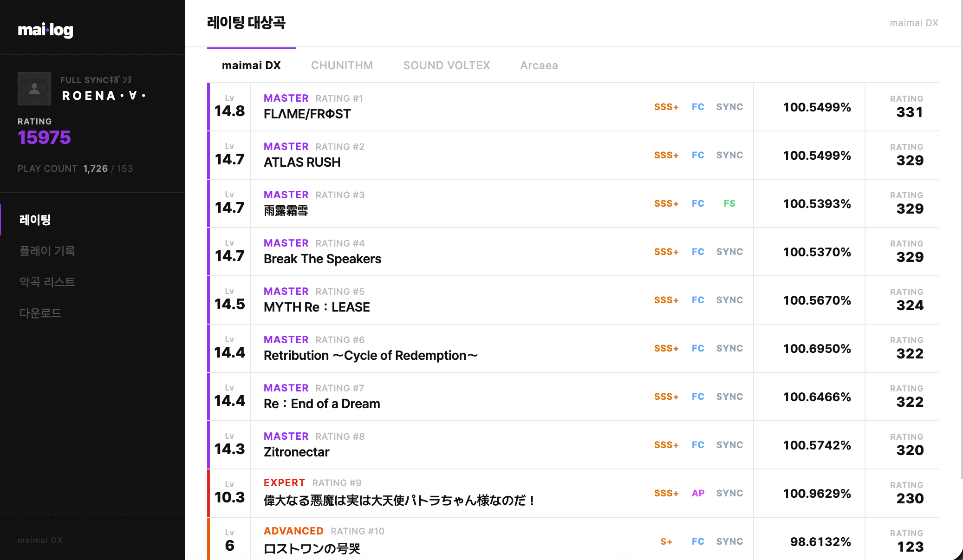The height and width of the screenshot is (560, 963).
Task: Select the Re：End of a Dream title
Action: tap(322, 404)
